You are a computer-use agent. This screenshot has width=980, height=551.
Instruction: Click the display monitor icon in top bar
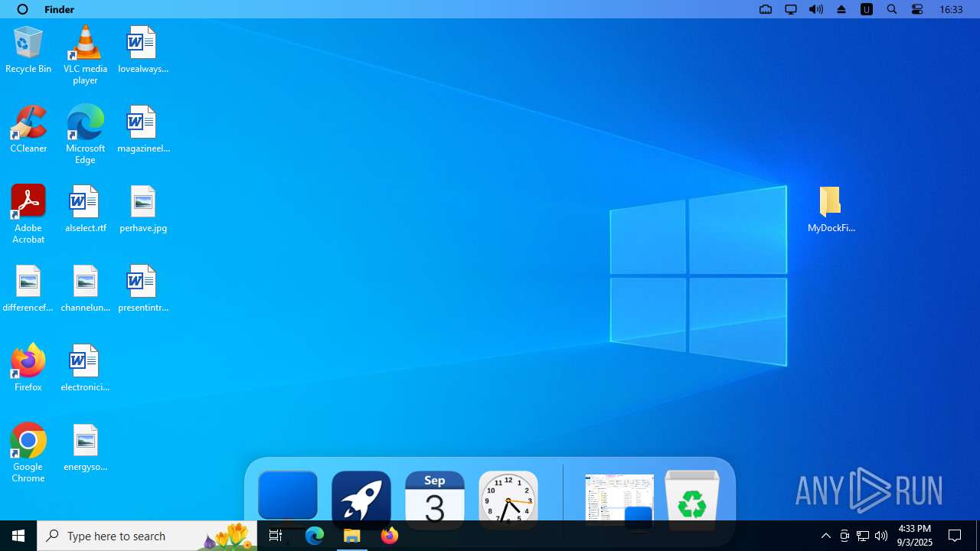[791, 9]
